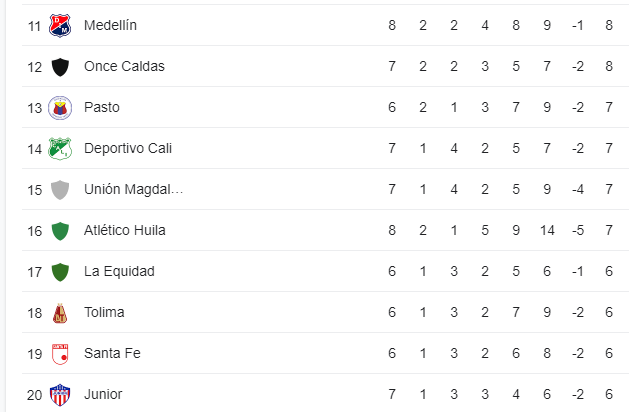This screenshot has width=629, height=412.
Task: Open the truncated Unión Magdal… team name
Action: point(134,189)
